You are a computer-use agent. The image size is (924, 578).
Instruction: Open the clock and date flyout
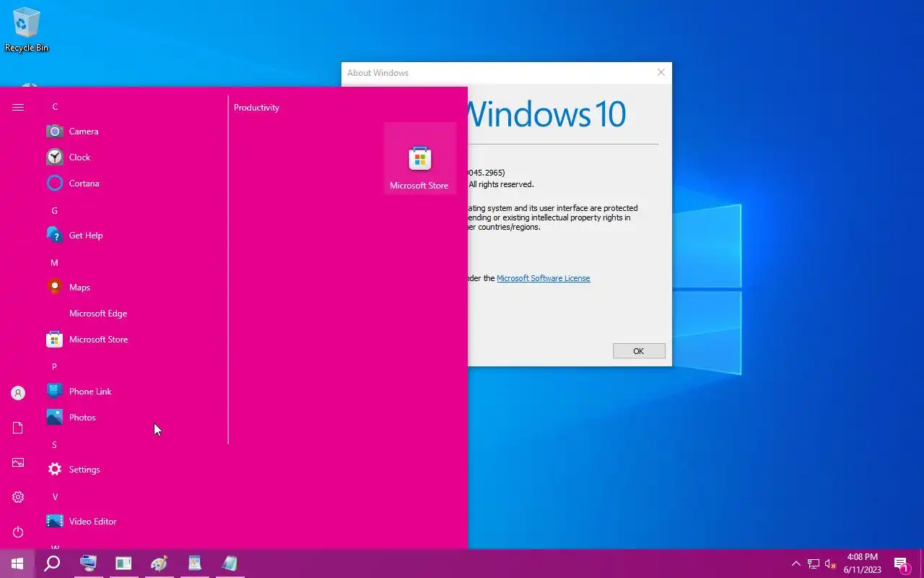pos(863,564)
